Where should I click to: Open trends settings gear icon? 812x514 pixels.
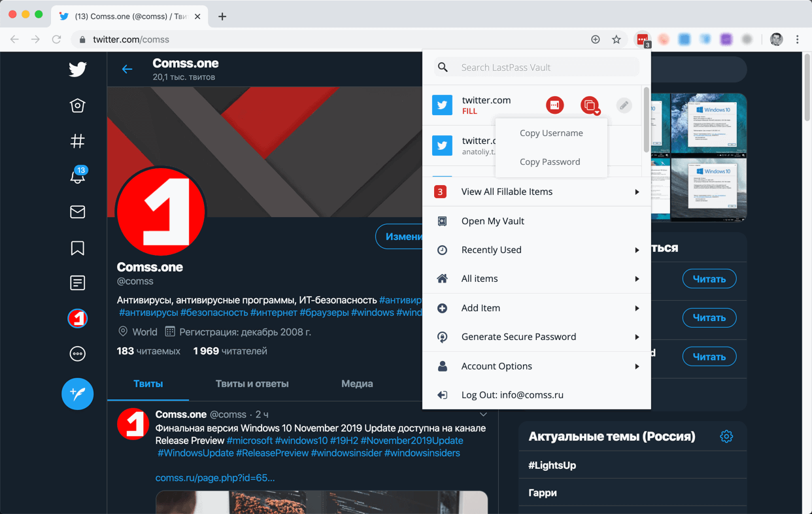pyautogui.click(x=726, y=436)
